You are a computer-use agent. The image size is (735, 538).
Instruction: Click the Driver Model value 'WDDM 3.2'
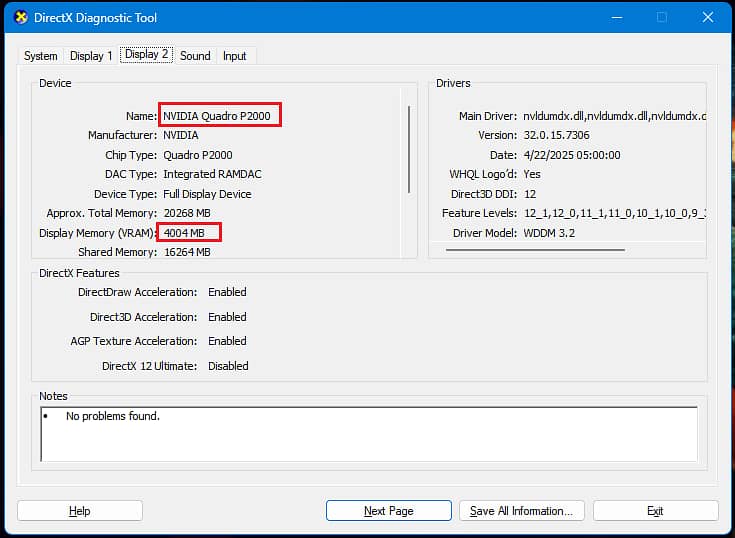[549, 232]
